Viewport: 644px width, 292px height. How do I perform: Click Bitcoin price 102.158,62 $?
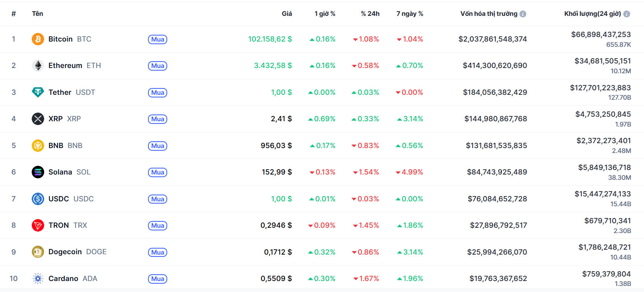point(270,39)
